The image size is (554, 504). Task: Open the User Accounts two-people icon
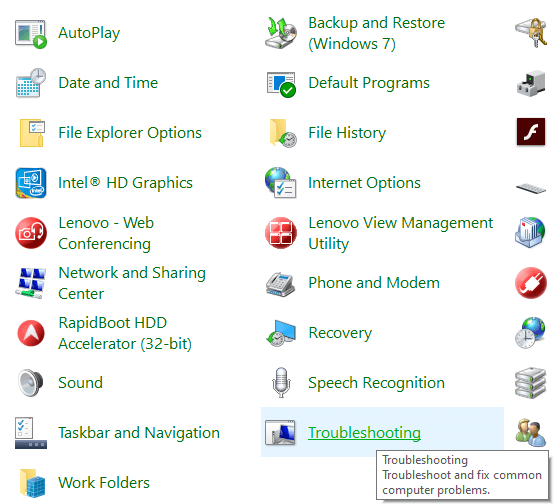click(x=531, y=433)
